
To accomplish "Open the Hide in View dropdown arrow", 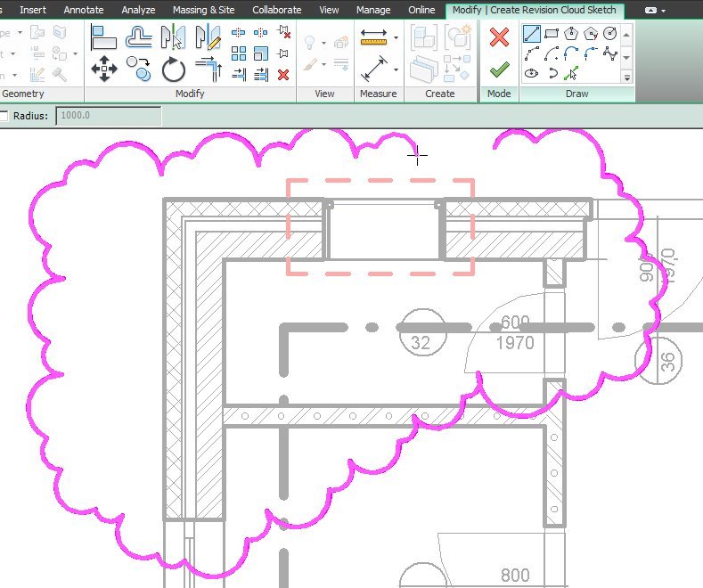I will [x=323, y=43].
